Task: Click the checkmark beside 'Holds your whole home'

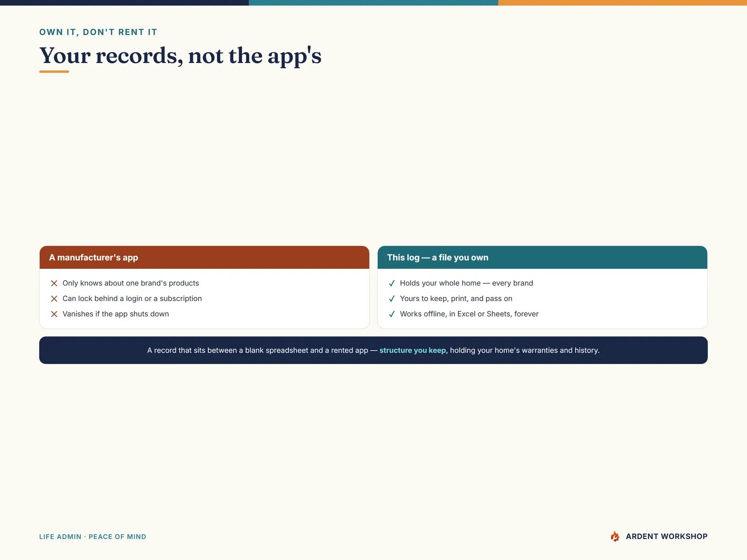Action: click(392, 283)
